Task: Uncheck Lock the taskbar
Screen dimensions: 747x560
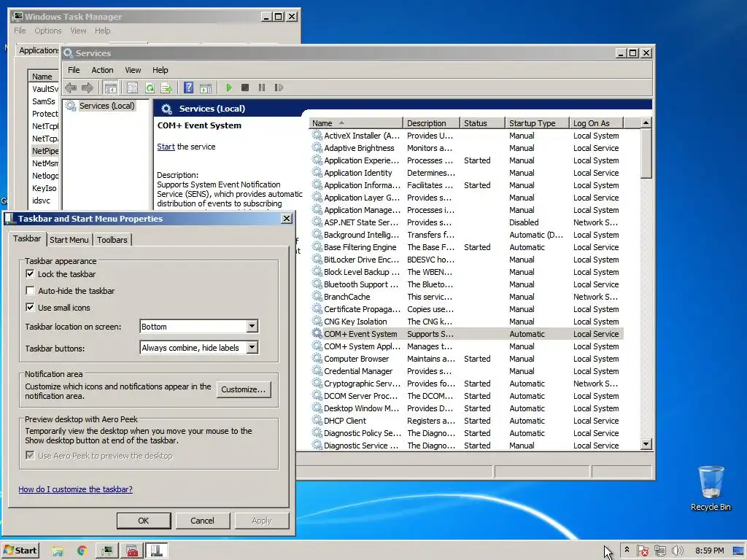Action: click(x=30, y=274)
